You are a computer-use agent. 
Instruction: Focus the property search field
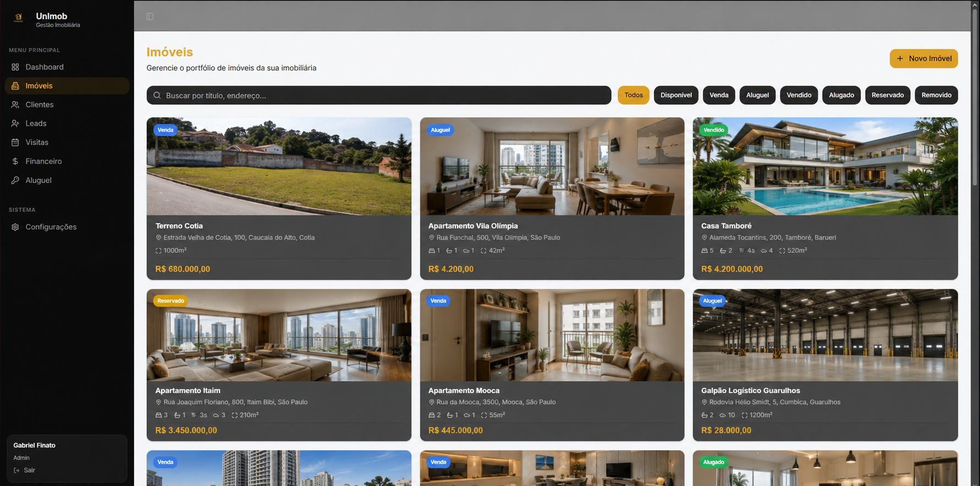click(x=379, y=95)
